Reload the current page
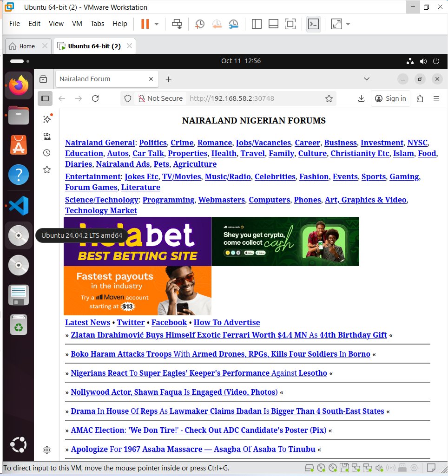This screenshot has height=476, width=448. (x=95, y=98)
